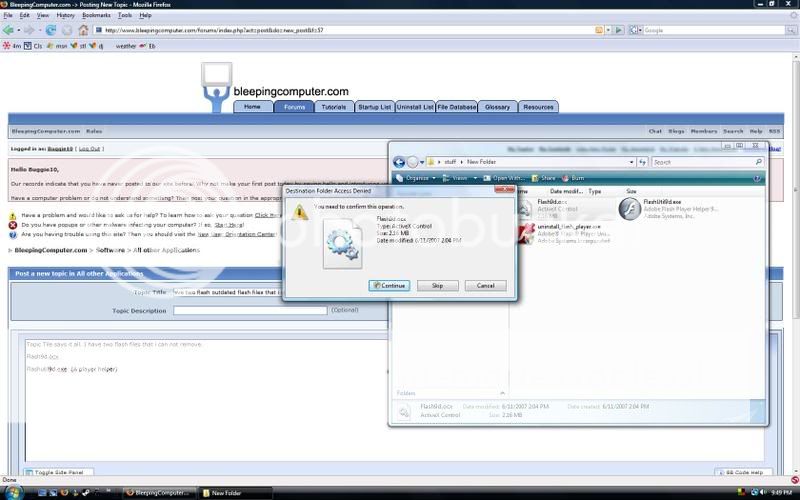Open the File Database tab

point(457,107)
